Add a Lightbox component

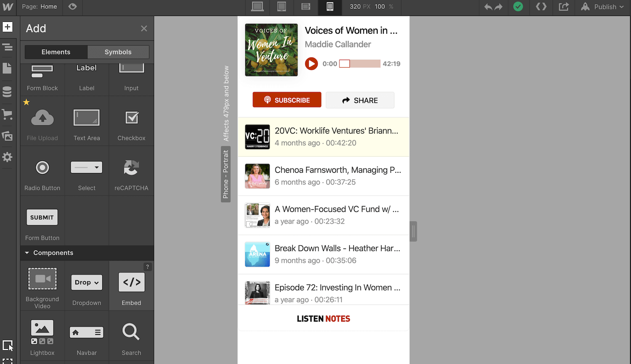[x=42, y=336]
